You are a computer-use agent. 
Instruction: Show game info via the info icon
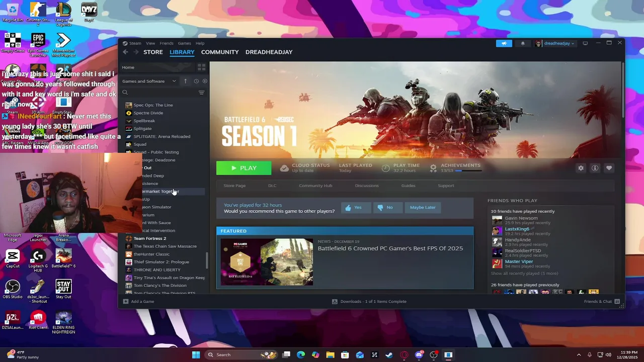pos(595,168)
